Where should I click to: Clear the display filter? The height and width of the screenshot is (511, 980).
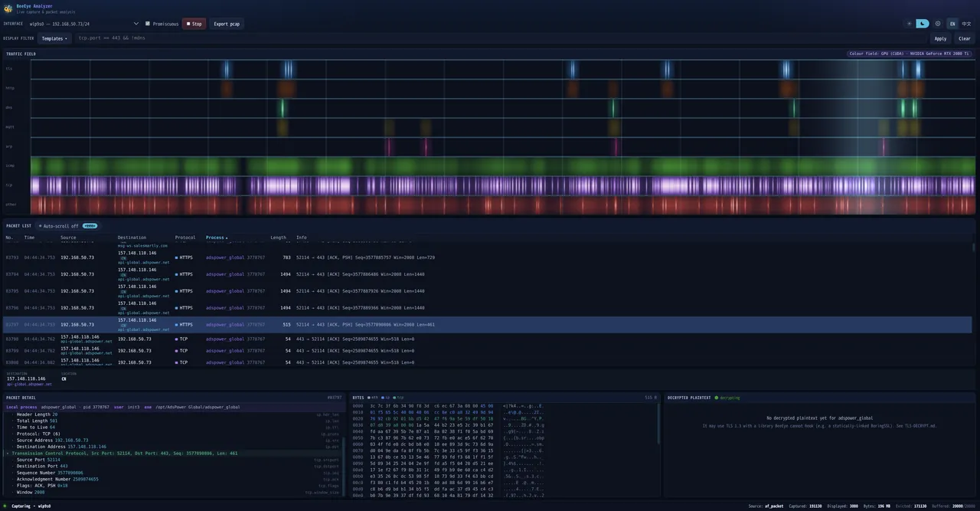[x=964, y=38]
